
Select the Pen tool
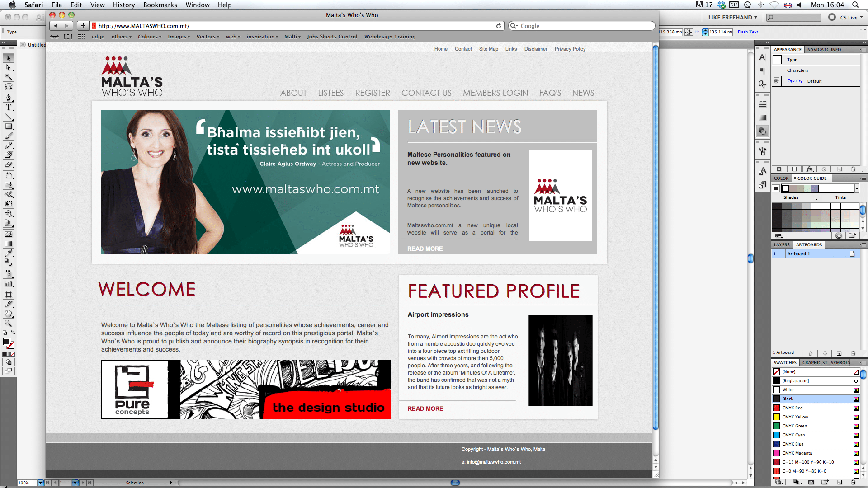click(9, 98)
